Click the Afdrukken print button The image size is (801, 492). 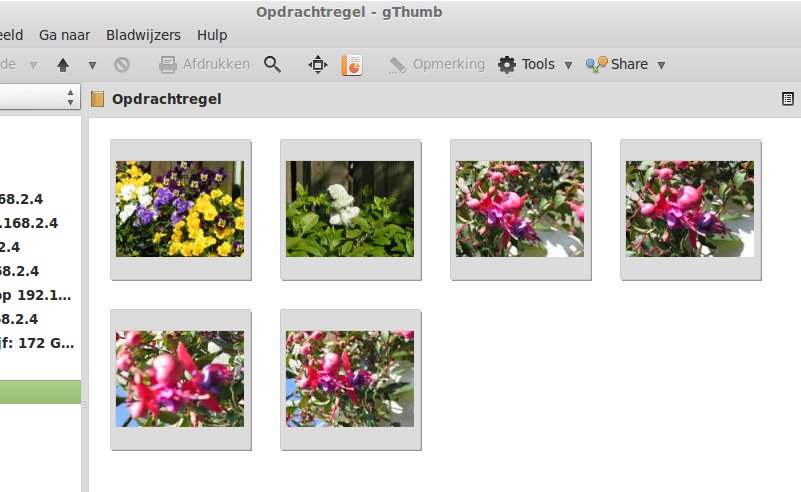tap(204, 64)
